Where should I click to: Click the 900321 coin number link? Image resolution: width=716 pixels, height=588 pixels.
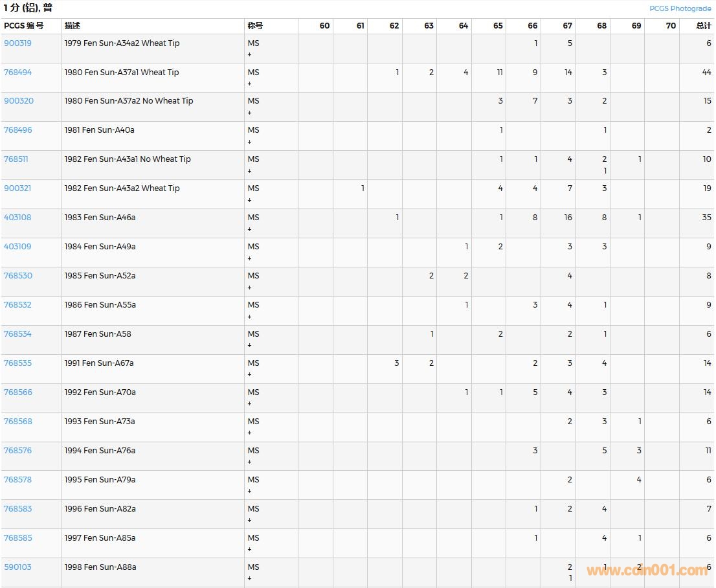coord(17,188)
